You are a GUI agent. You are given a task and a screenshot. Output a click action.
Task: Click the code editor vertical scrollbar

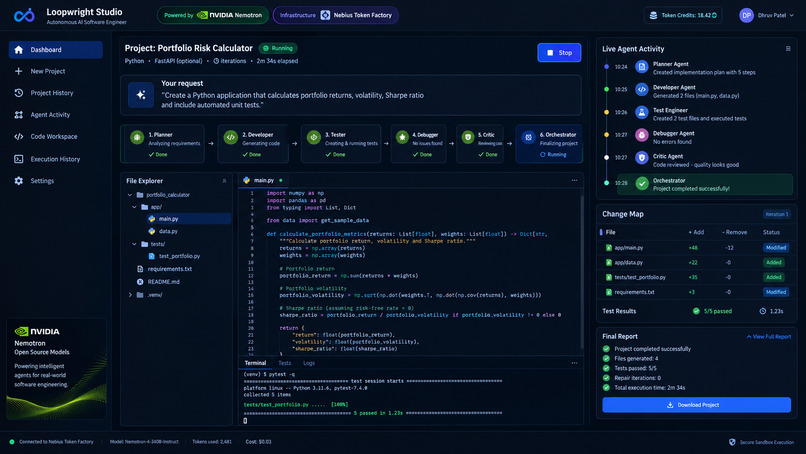point(582,270)
